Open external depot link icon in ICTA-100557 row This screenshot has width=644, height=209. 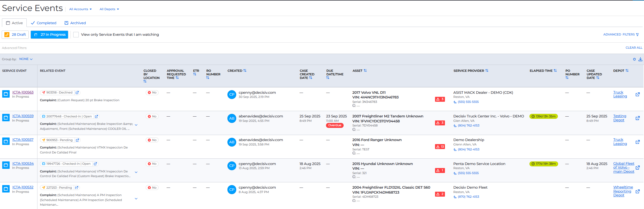click(x=638, y=142)
